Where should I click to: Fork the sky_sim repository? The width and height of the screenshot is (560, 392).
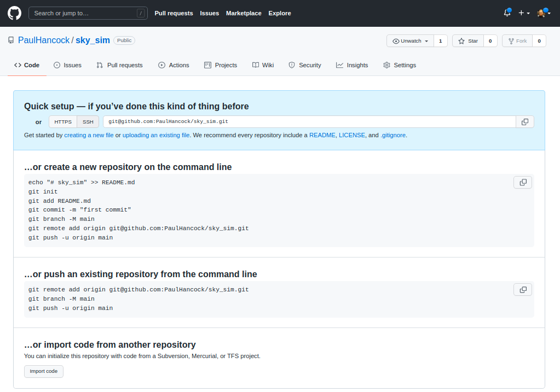[517, 40]
